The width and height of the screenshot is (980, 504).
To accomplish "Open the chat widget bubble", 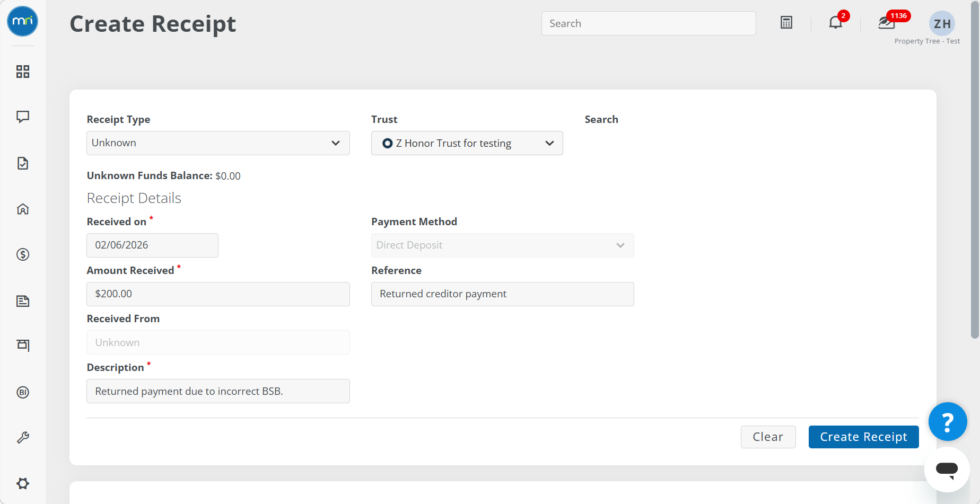I will (x=947, y=470).
